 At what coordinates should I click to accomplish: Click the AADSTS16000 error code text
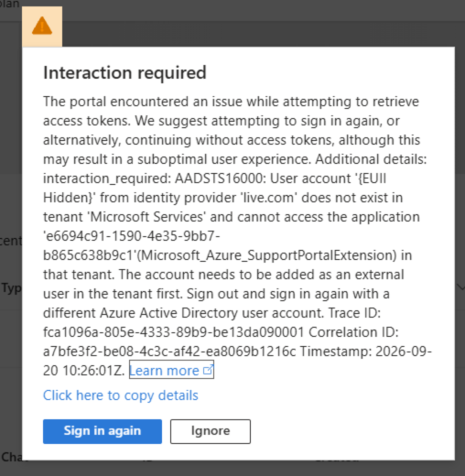click(222, 178)
